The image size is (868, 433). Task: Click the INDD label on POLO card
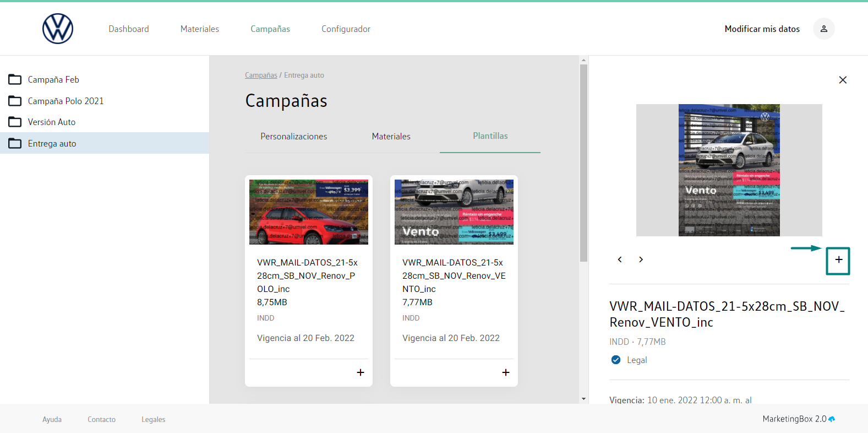tap(265, 318)
